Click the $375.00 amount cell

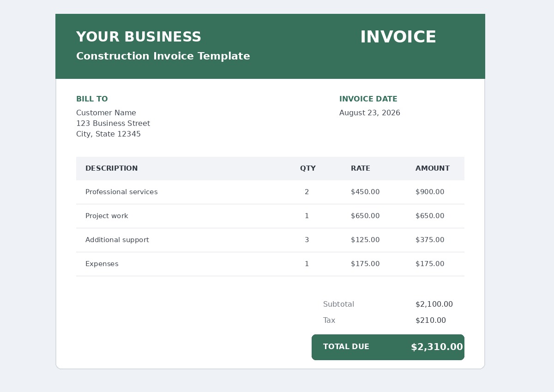click(430, 240)
